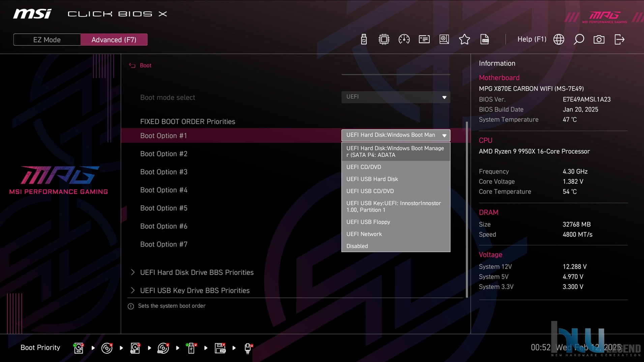Click the 32768 MB DRAM size value
The image size is (644, 362).
(x=577, y=224)
